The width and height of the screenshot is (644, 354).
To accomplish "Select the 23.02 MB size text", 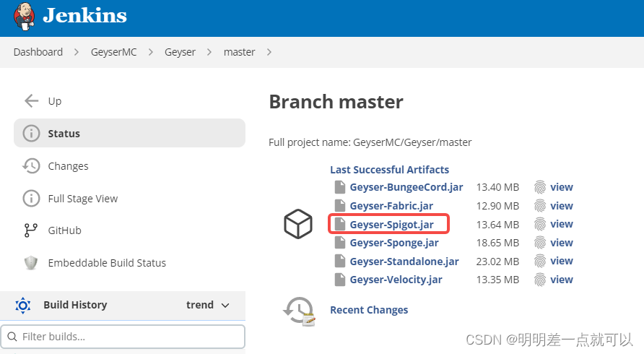I will (497, 262).
